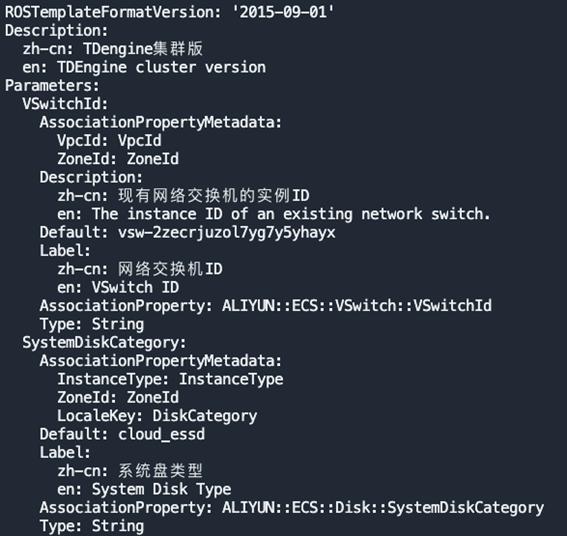This screenshot has width=567, height=536.
Task: Click the SystemDiskCategory parameter name
Action: (104, 343)
